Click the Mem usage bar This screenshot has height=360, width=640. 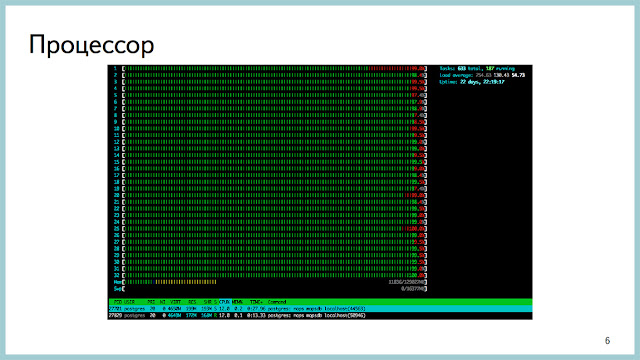pos(274,282)
